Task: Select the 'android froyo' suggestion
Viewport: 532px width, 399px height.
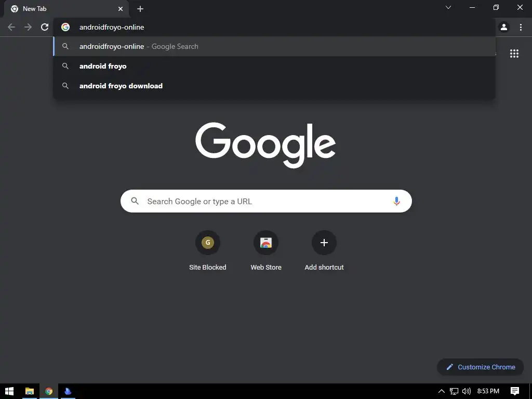Action: pyautogui.click(x=274, y=66)
